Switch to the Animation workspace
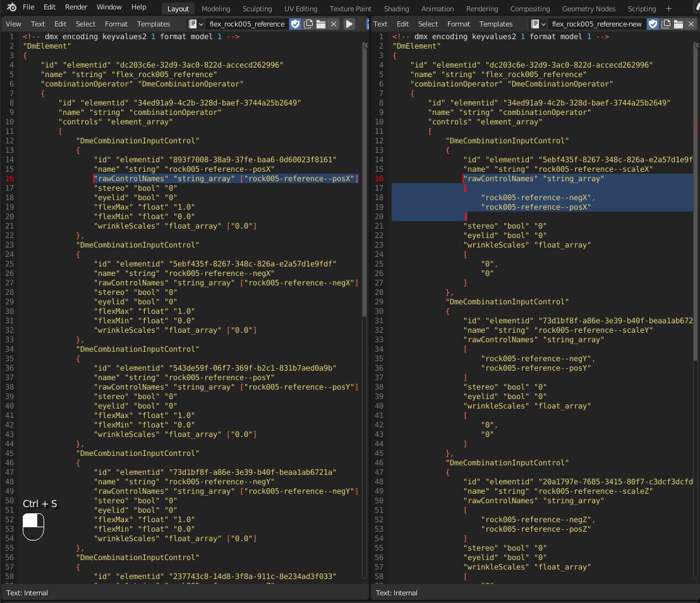Screen dimensions: 700x603 [x=437, y=9]
